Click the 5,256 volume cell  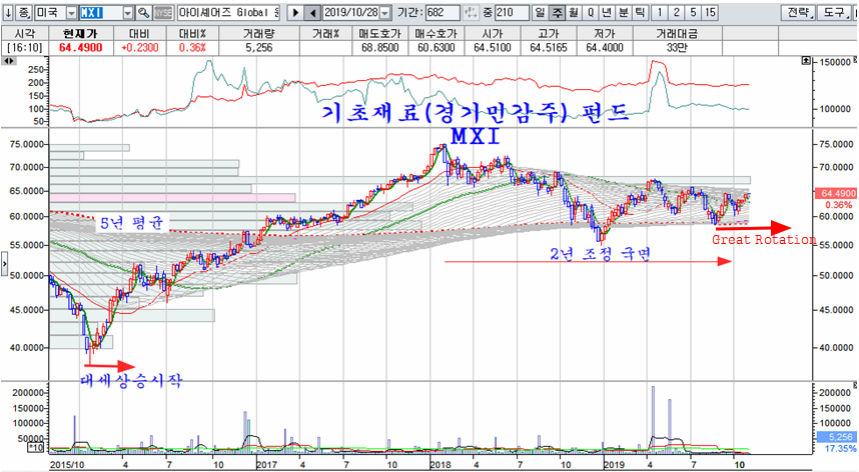coord(259,48)
